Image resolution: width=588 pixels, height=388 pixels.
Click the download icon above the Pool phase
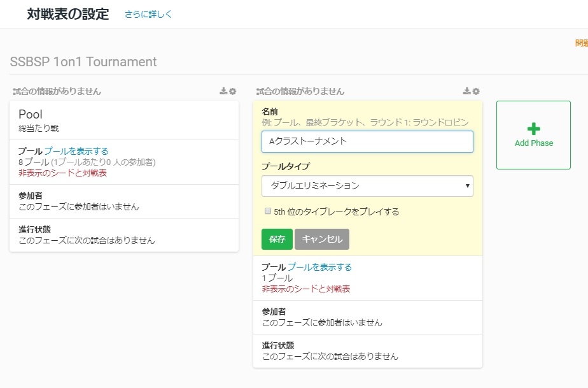coord(223,91)
